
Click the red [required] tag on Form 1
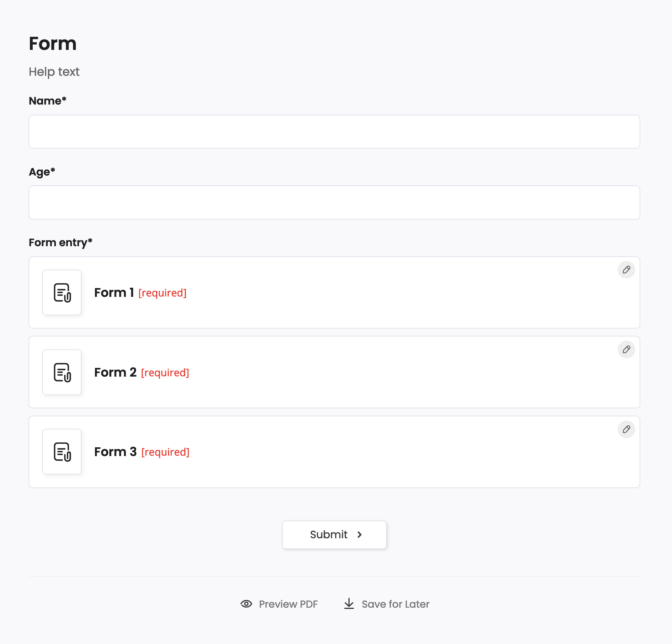[162, 293]
